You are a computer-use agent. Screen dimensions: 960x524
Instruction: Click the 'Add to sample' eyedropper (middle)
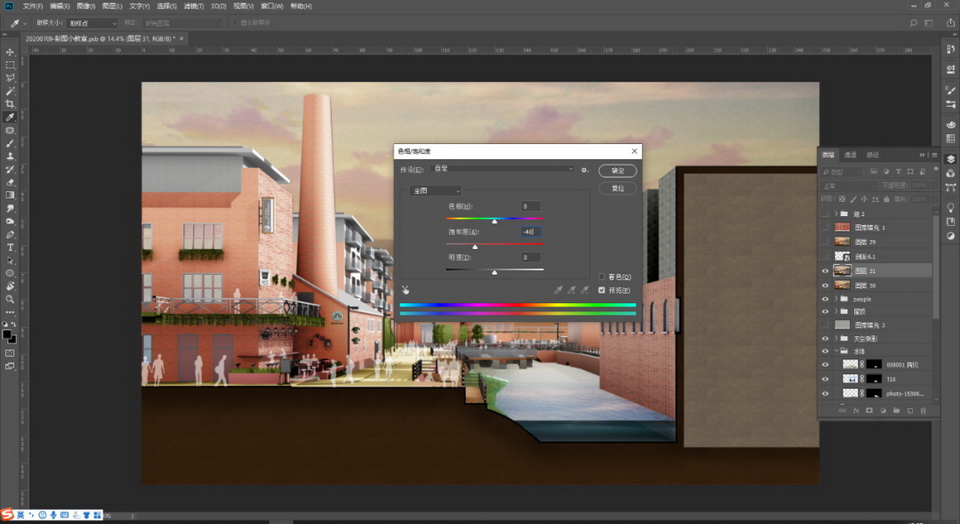click(x=571, y=290)
